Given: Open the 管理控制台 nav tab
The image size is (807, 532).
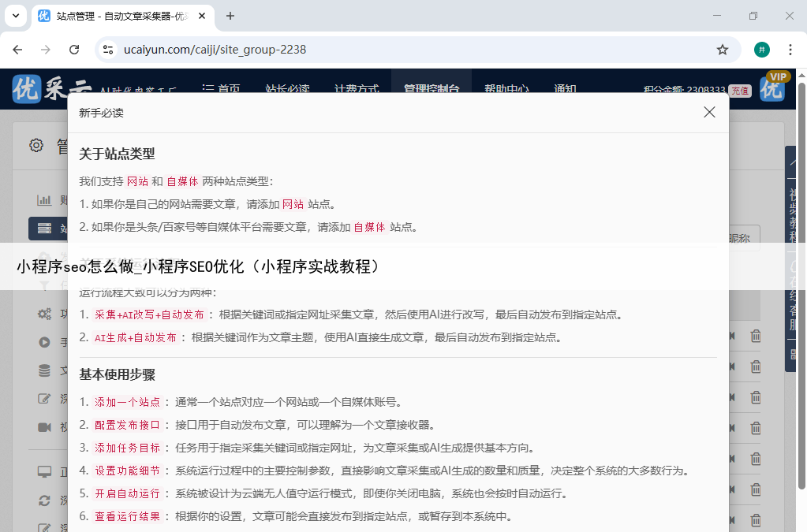Looking at the screenshot, I should 431,89.
